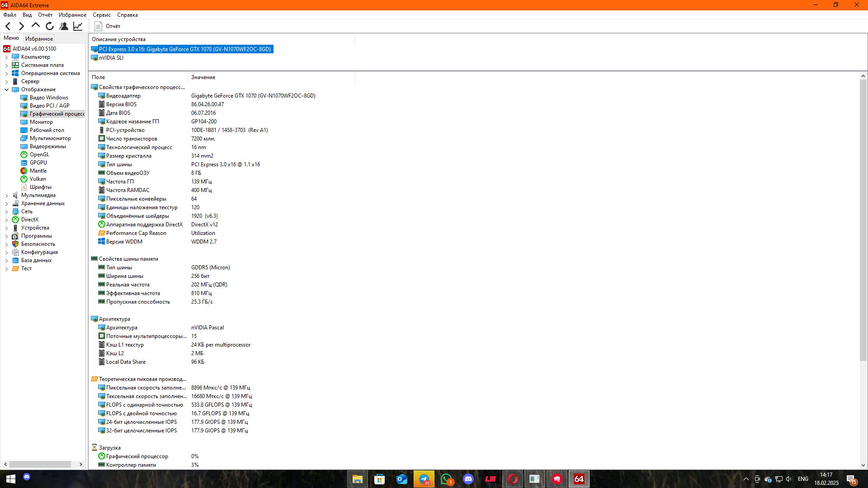
Task: Click the Тест icon in the tree
Action: coord(15,268)
